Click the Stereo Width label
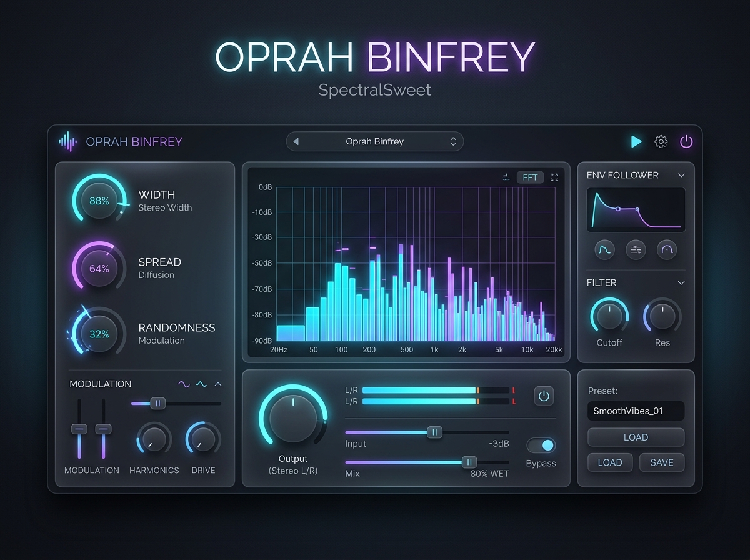Image resolution: width=750 pixels, height=560 pixels. [x=165, y=207]
